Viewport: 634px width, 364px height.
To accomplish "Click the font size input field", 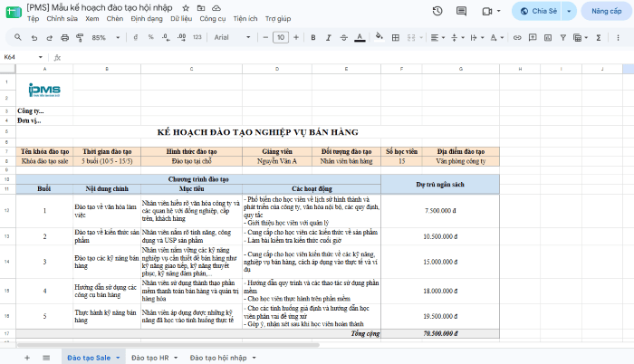I will 281,38.
